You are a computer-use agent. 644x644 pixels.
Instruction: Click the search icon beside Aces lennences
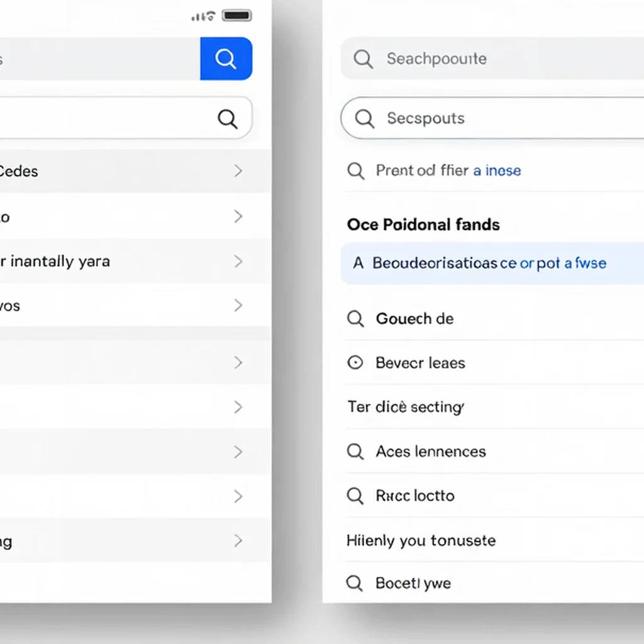tap(356, 452)
